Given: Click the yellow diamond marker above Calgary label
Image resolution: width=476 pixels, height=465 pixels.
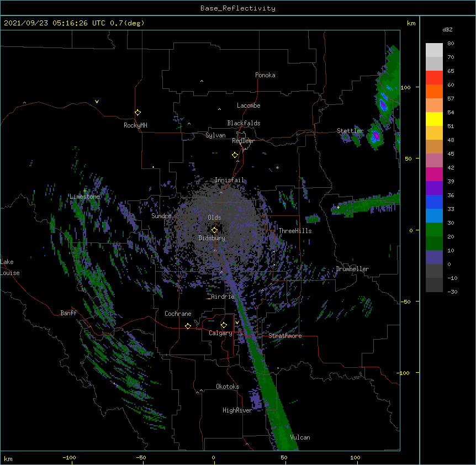Looking at the screenshot, I should pyautogui.click(x=224, y=325).
